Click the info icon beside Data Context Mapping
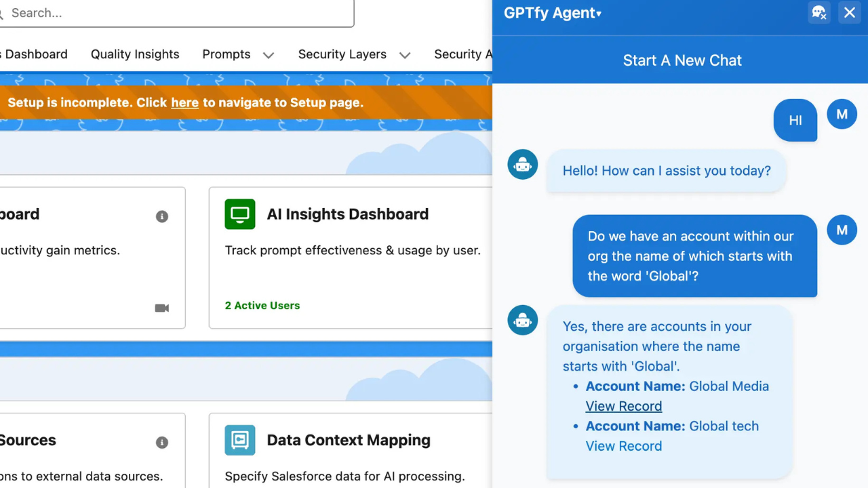This screenshot has height=488, width=868. pyautogui.click(x=162, y=443)
